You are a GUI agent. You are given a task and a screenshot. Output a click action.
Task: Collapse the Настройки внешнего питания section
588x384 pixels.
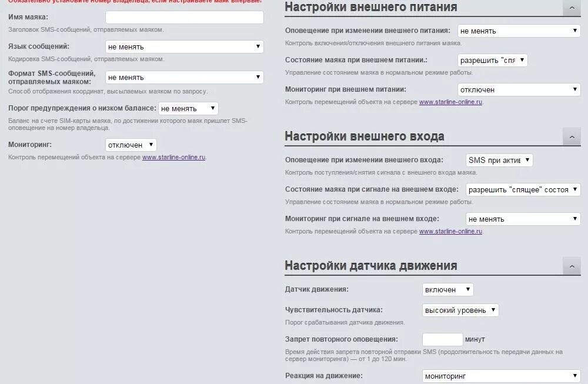pyautogui.click(x=572, y=8)
